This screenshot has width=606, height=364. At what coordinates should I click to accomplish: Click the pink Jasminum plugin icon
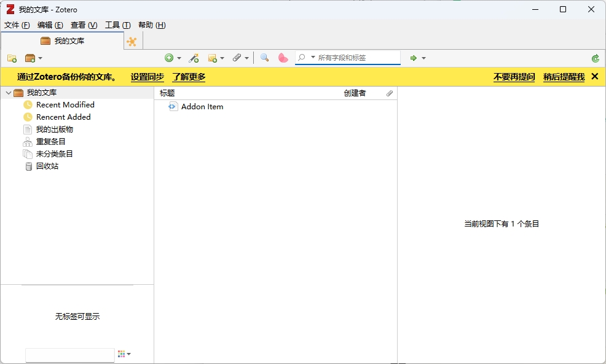click(283, 57)
